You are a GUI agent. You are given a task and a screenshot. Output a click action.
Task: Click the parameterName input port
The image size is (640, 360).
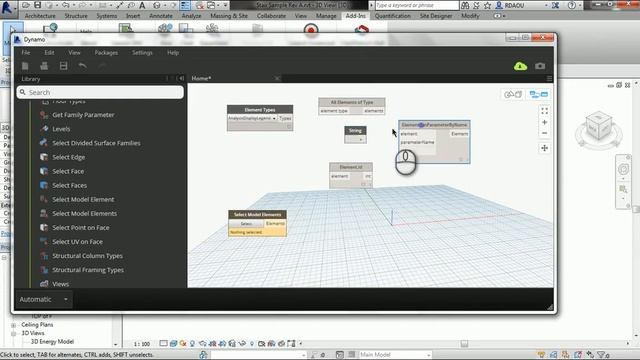(x=417, y=142)
